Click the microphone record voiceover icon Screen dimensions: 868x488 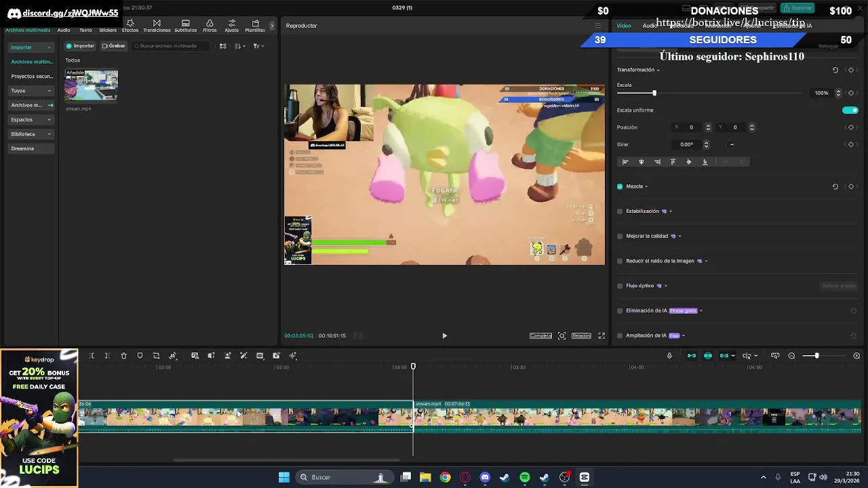[669, 356]
